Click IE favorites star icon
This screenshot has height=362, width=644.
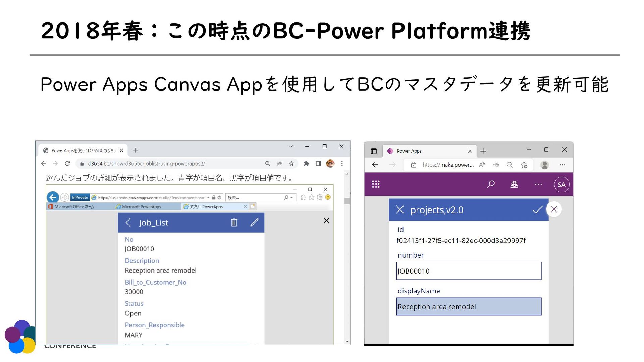[x=312, y=197]
